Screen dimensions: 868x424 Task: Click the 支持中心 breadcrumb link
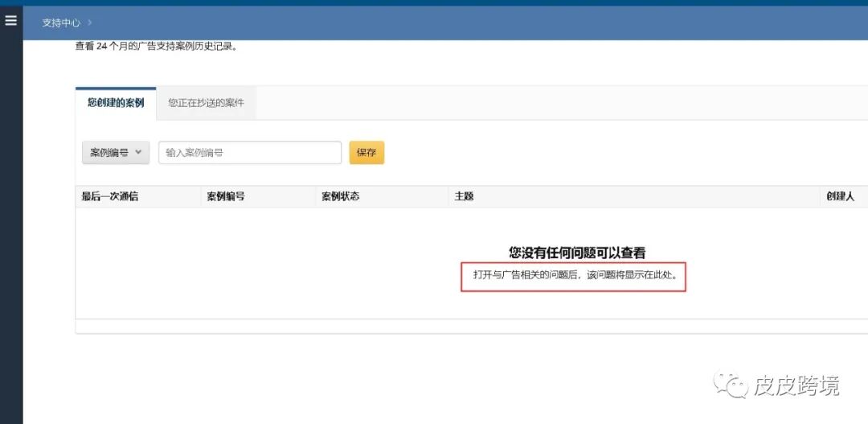(61, 23)
